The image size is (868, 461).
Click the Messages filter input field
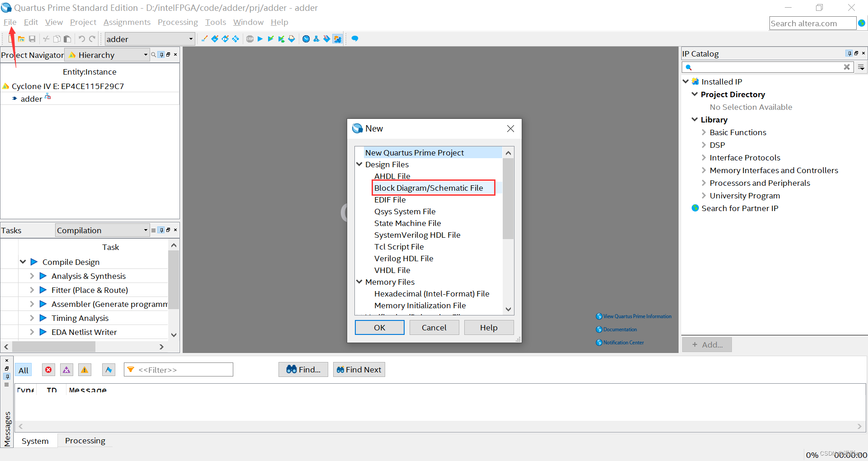click(179, 370)
